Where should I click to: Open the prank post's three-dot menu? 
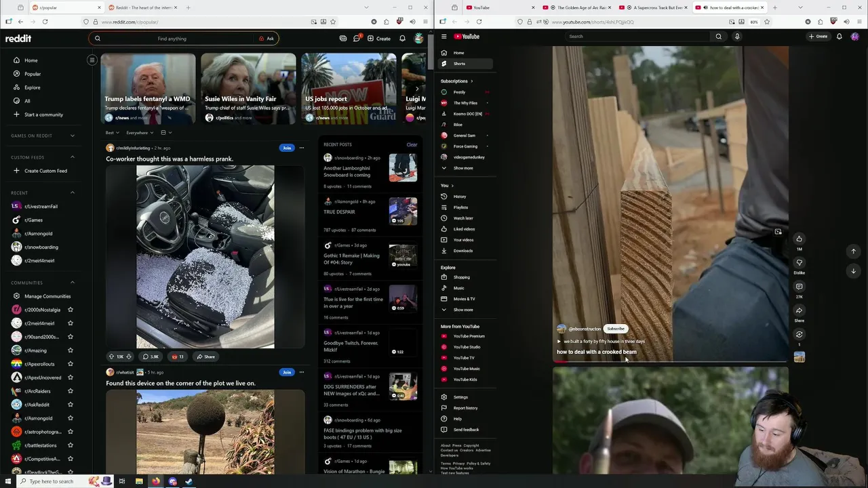click(x=302, y=148)
